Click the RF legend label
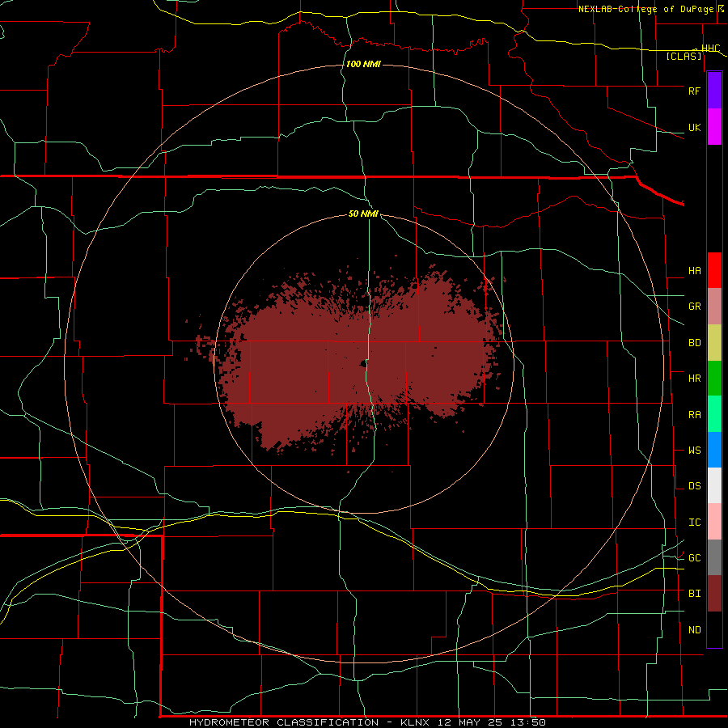 (x=694, y=91)
